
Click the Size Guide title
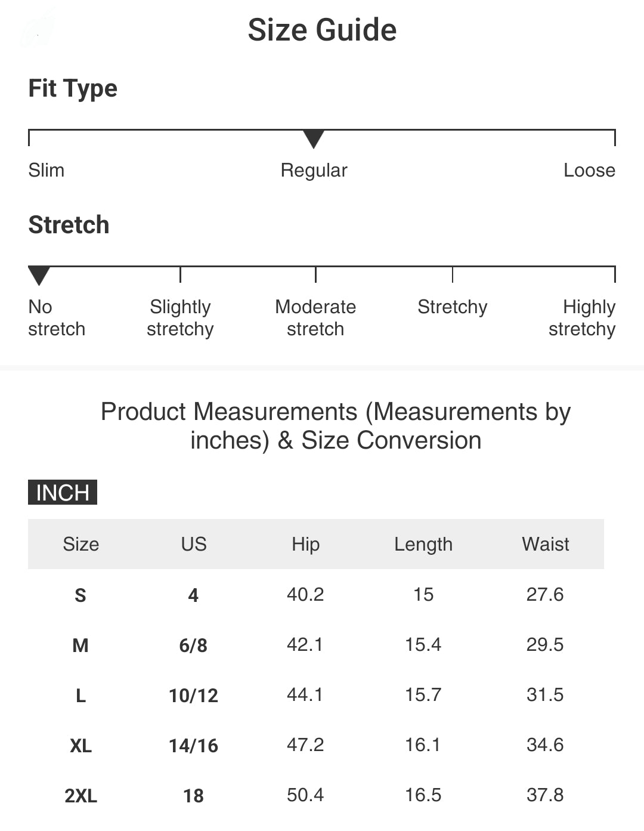point(322,30)
